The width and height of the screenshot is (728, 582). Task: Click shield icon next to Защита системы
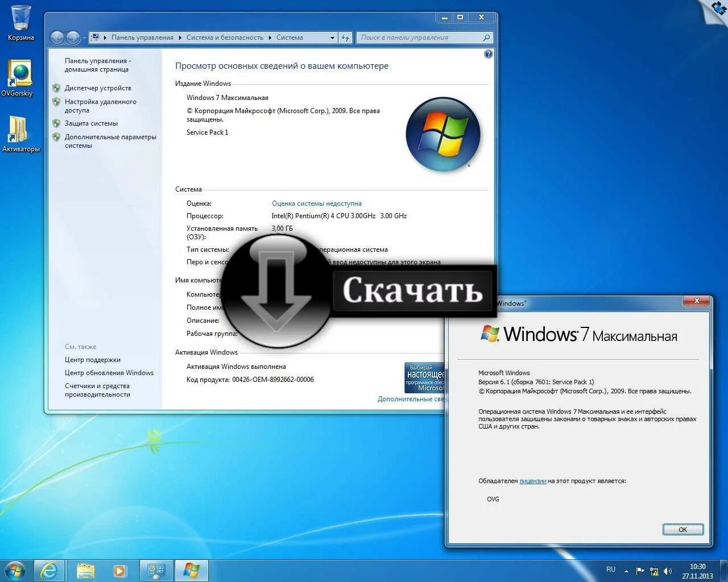(x=56, y=123)
